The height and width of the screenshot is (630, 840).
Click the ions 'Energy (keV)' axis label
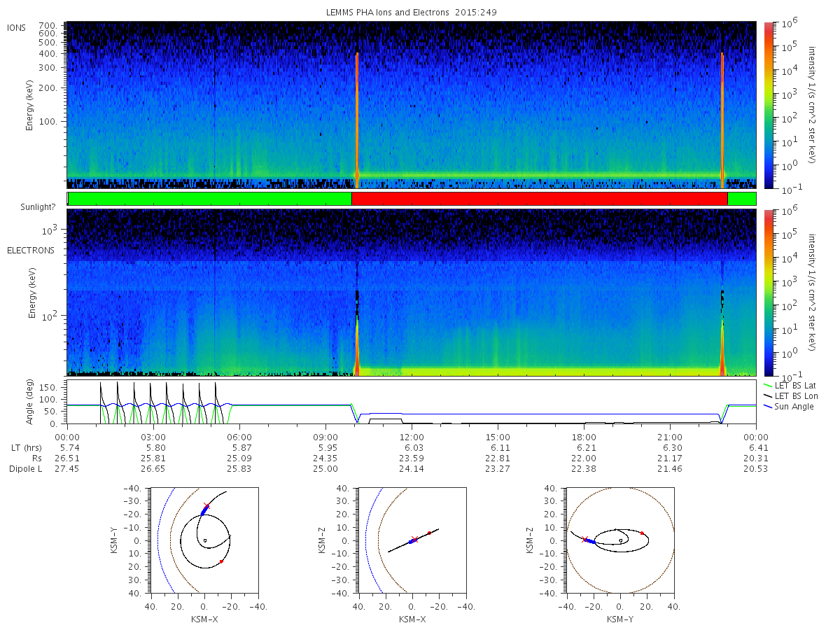29,105
